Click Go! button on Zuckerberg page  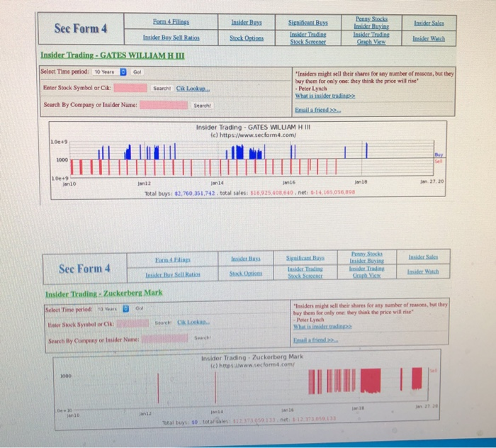tap(140, 308)
